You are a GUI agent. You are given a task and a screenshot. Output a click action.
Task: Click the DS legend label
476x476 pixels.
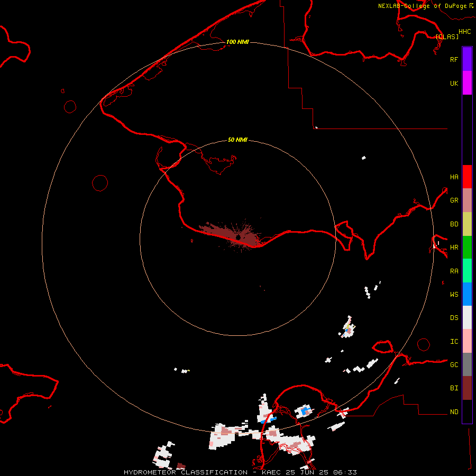click(x=454, y=317)
